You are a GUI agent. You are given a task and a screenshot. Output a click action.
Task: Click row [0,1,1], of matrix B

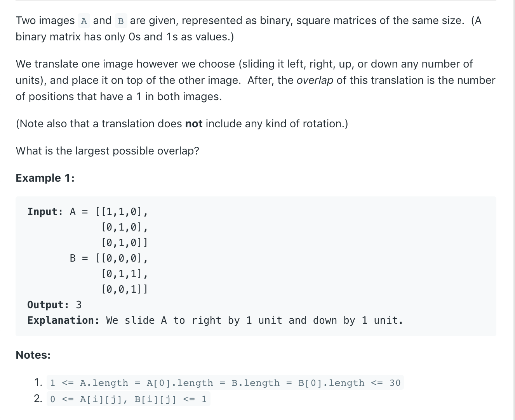125,274
